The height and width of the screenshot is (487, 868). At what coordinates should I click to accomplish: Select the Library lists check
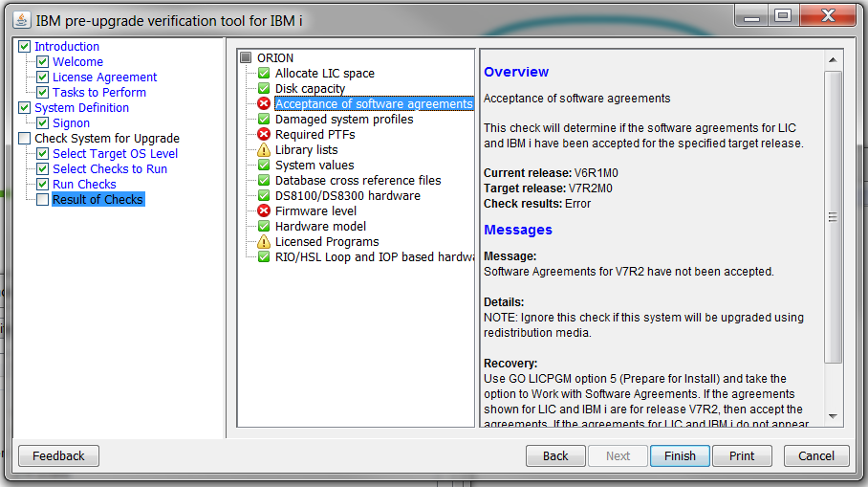(306, 149)
